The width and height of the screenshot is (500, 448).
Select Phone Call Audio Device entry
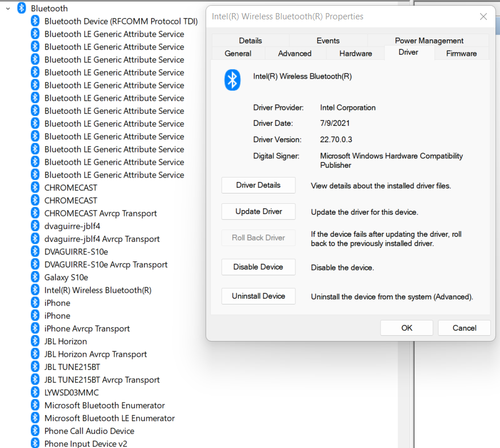point(89,431)
